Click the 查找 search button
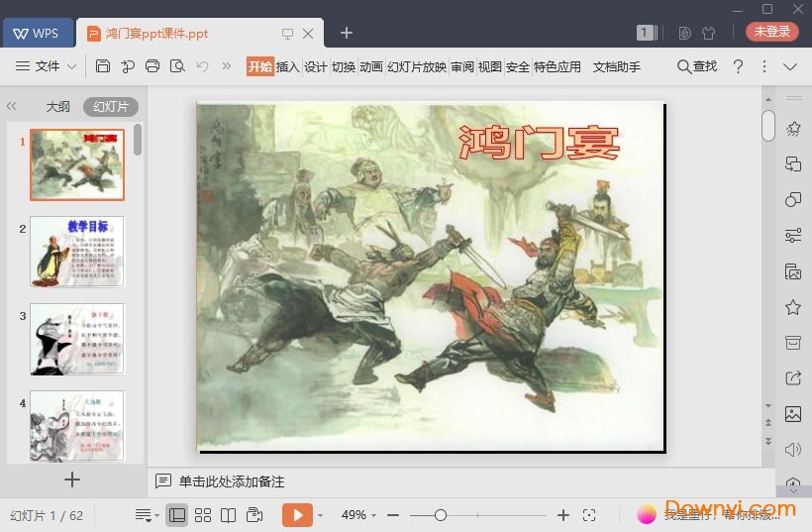812x532 pixels. tap(697, 66)
